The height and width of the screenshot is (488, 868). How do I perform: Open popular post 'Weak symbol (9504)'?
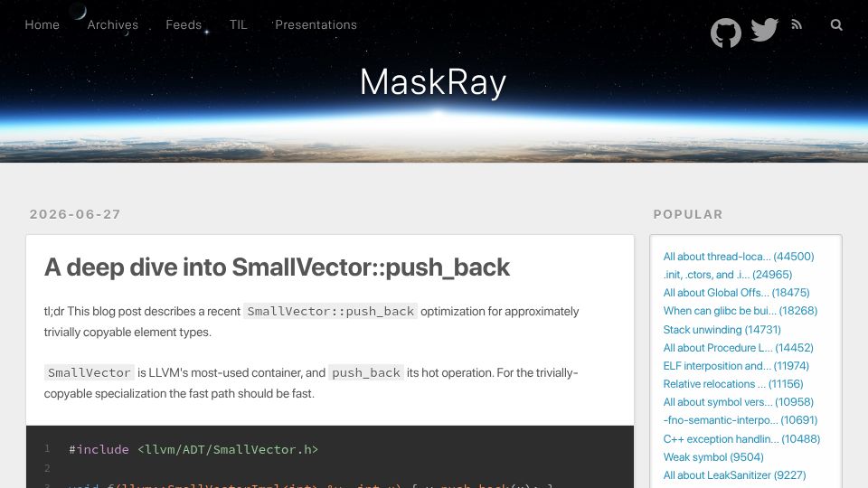point(713,457)
